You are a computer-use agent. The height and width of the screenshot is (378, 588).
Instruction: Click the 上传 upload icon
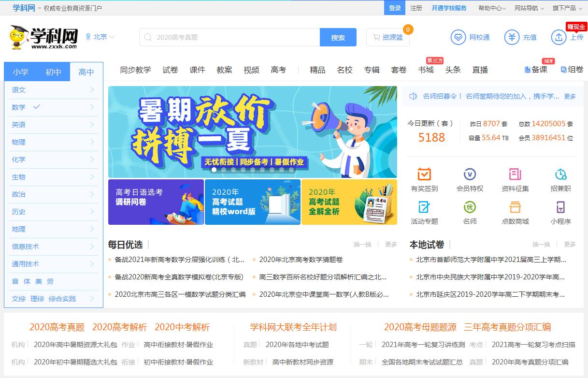click(558, 37)
